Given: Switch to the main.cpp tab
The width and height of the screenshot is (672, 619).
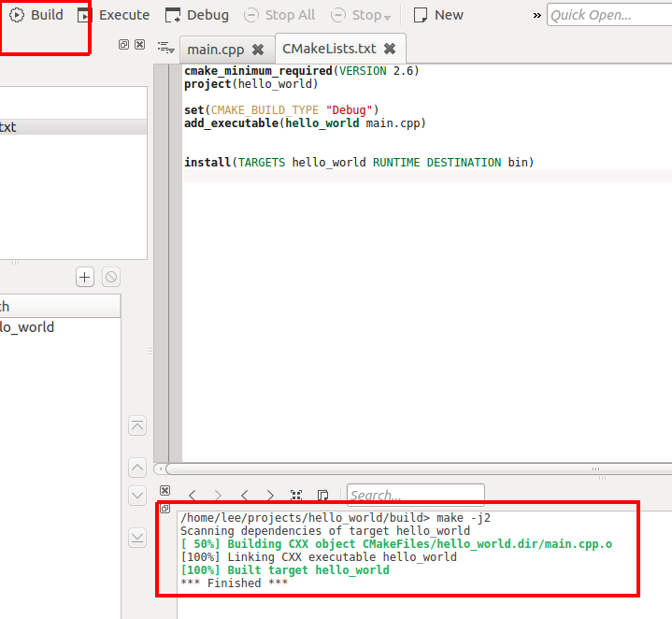Looking at the screenshot, I should 216,50.
